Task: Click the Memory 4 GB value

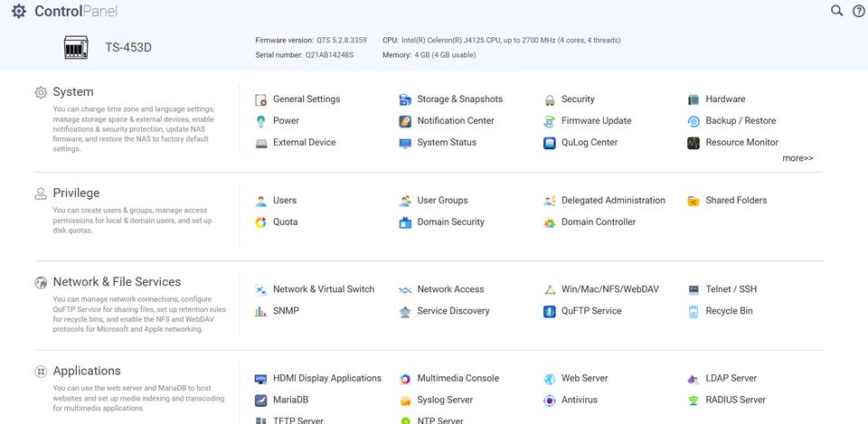Action: coord(445,55)
